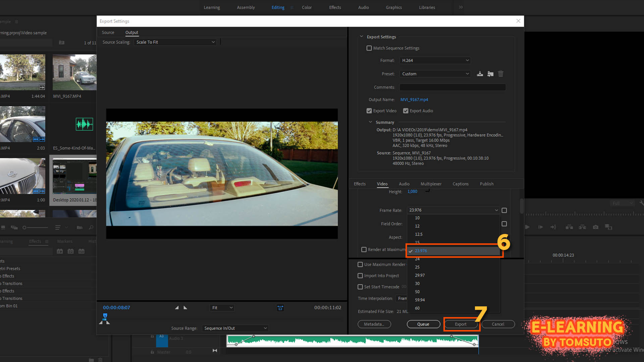Switch to the Color workspace

point(307,7)
